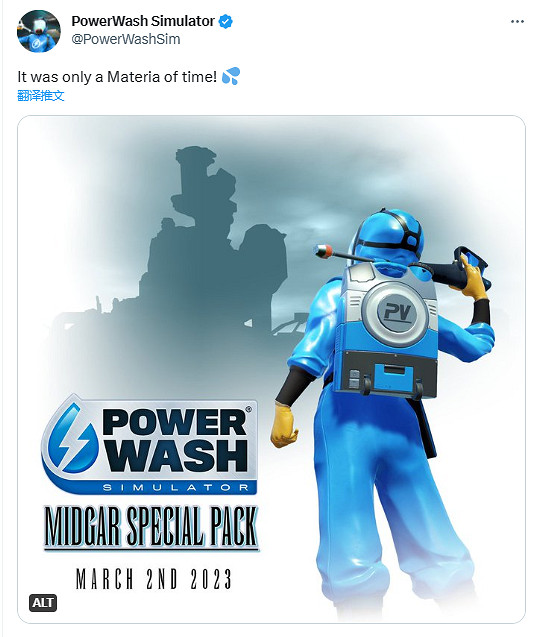Click the March 2nd 2023 date text
This screenshot has width=541, height=637.
pyautogui.click(x=154, y=579)
